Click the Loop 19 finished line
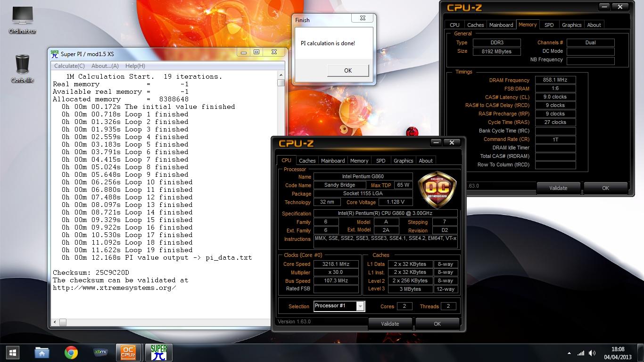This screenshot has height=362, width=644. (x=127, y=250)
